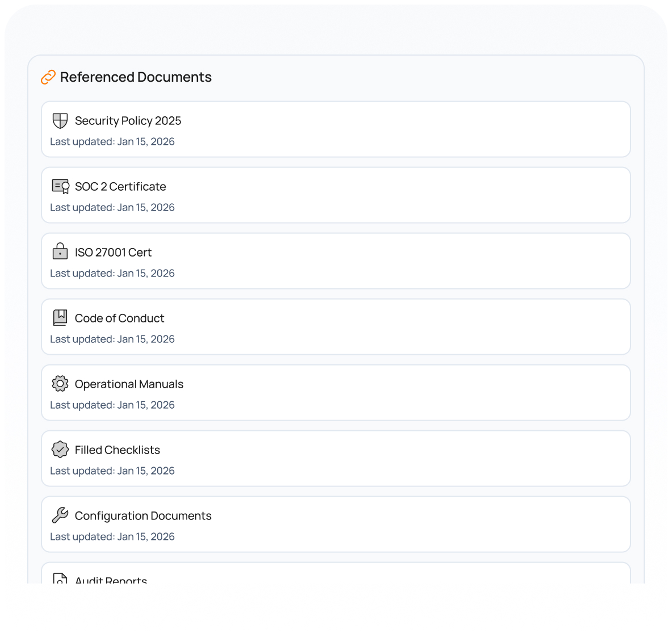Select the ISO 27001 Cert title
The height and width of the screenshot is (638, 672).
click(113, 253)
